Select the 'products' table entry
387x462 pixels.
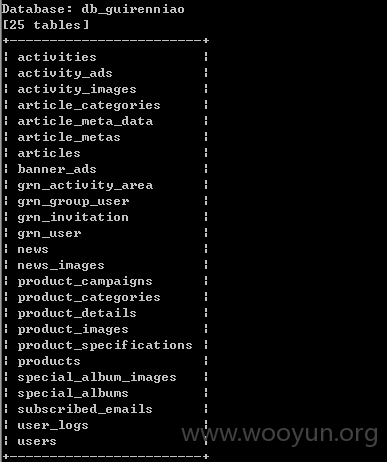pos(49,361)
